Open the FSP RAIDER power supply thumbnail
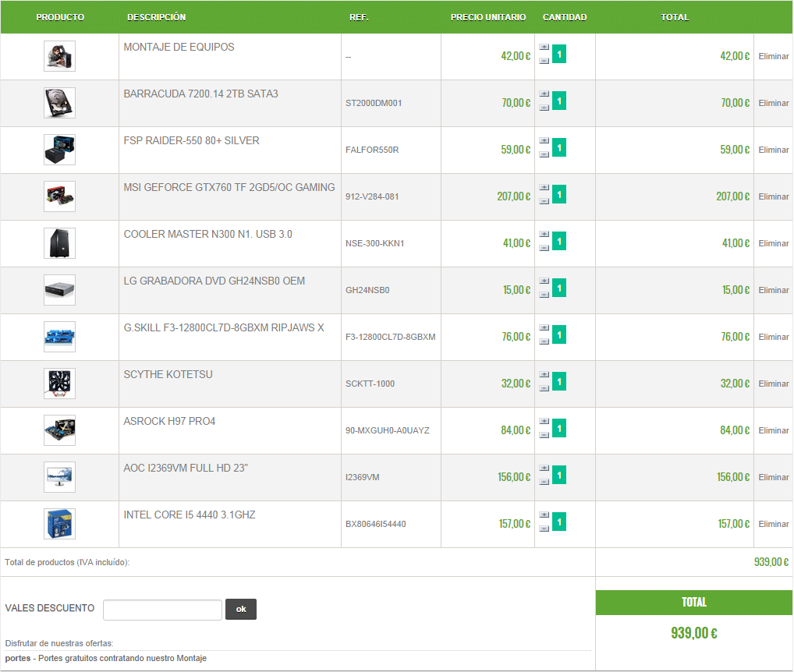The image size is (794, 672). coord(60,150)
